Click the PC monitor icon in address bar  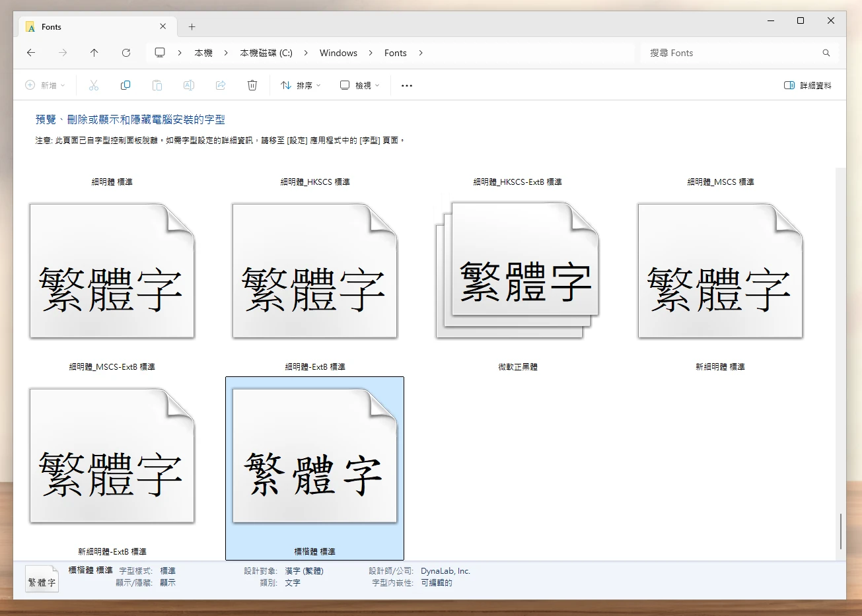(x=160, y=53)
